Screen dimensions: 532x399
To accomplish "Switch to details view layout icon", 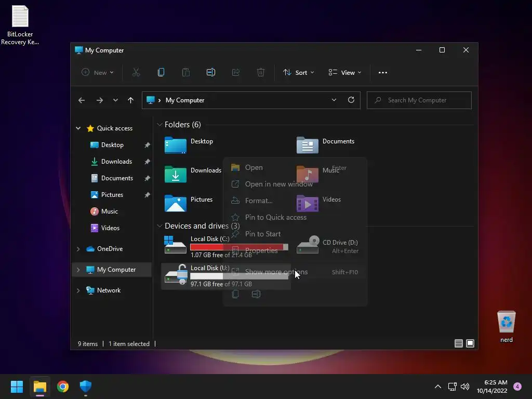I will [458, 343].
